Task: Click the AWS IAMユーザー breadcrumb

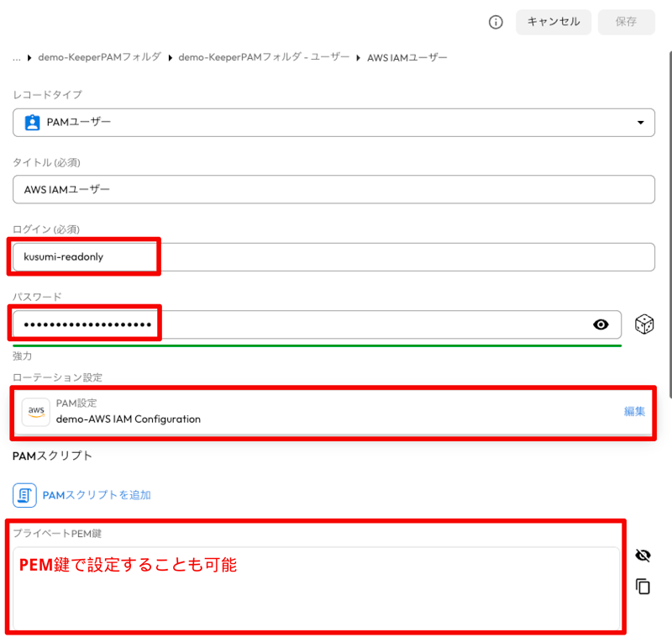Action: (x=407, y=57)
